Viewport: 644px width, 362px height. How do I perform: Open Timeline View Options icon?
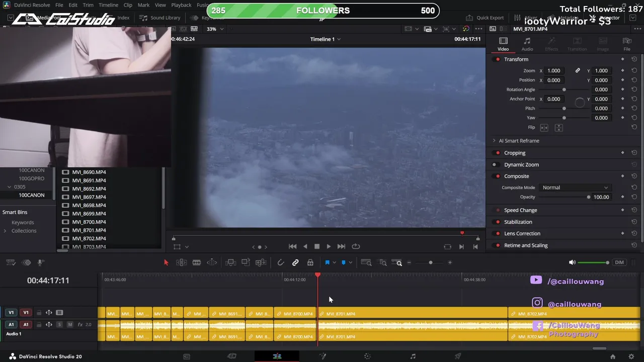click(x=11, y=262)
